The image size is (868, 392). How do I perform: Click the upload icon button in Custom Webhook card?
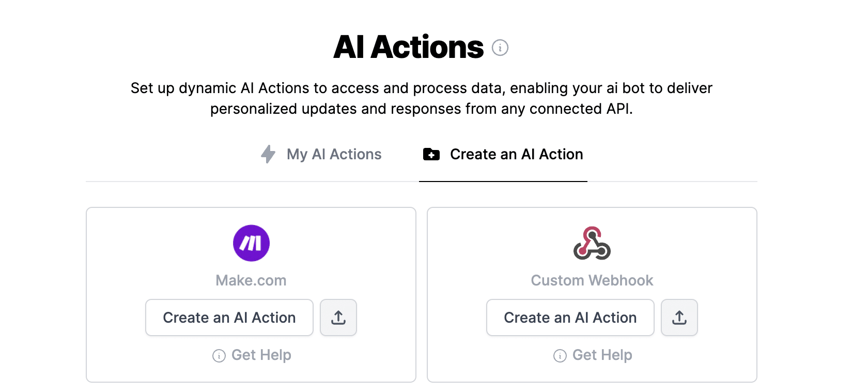(679, 318)
